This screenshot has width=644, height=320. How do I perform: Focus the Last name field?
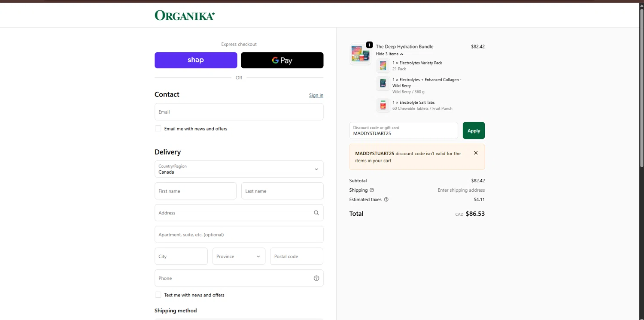tap(282, 191)
